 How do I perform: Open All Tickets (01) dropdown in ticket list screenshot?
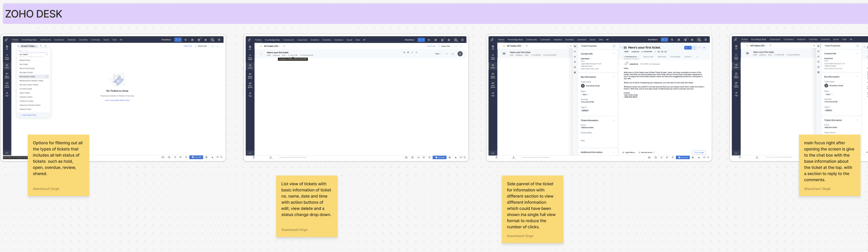point(272,46)
